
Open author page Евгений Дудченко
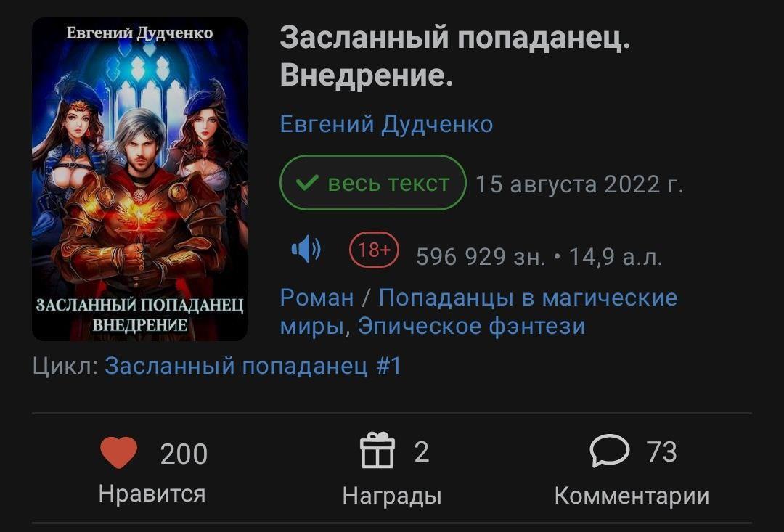coord(386,124)
